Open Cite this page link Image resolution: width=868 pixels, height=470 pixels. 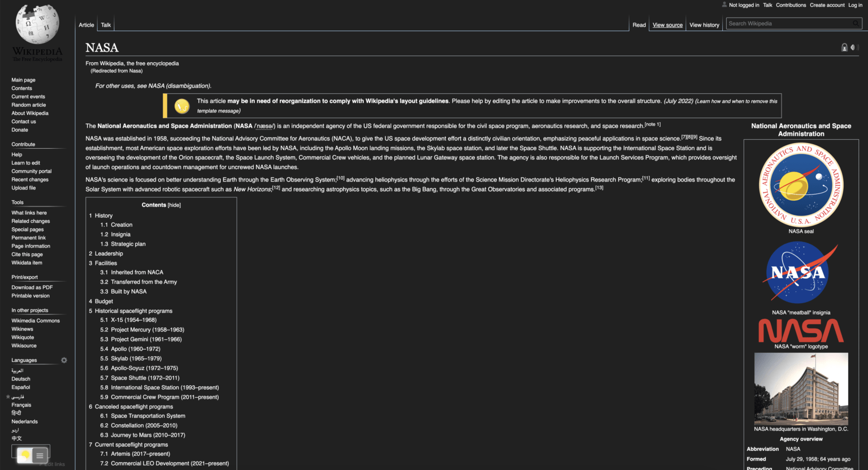point(27,255)
